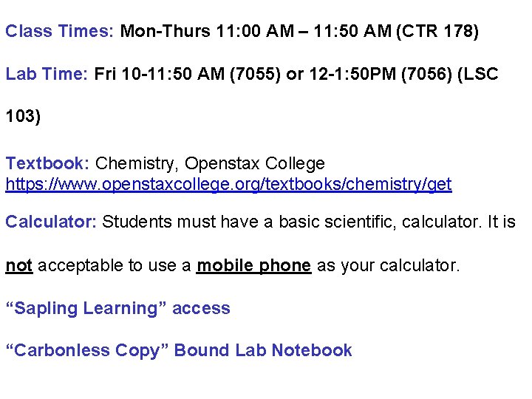Click the 12-1:50PM lab time text
Screen dimensions: 532x399
point(352,74)
